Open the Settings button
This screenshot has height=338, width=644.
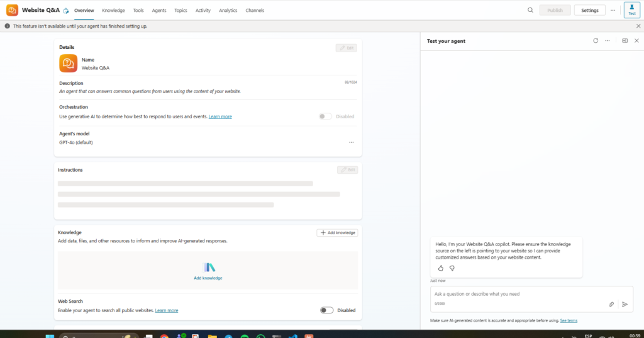590,11
